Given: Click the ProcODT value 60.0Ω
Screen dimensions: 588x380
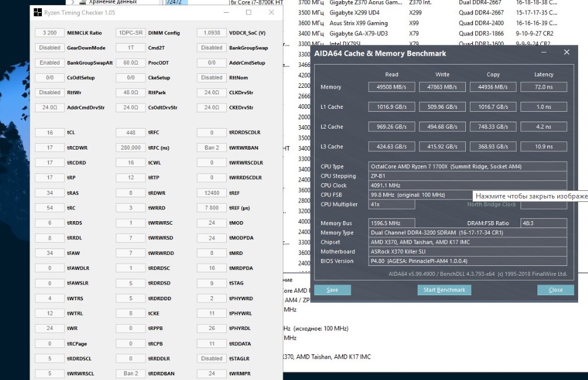Looking at the screenshot, I should pyautogui.click(x=130, y=63).
